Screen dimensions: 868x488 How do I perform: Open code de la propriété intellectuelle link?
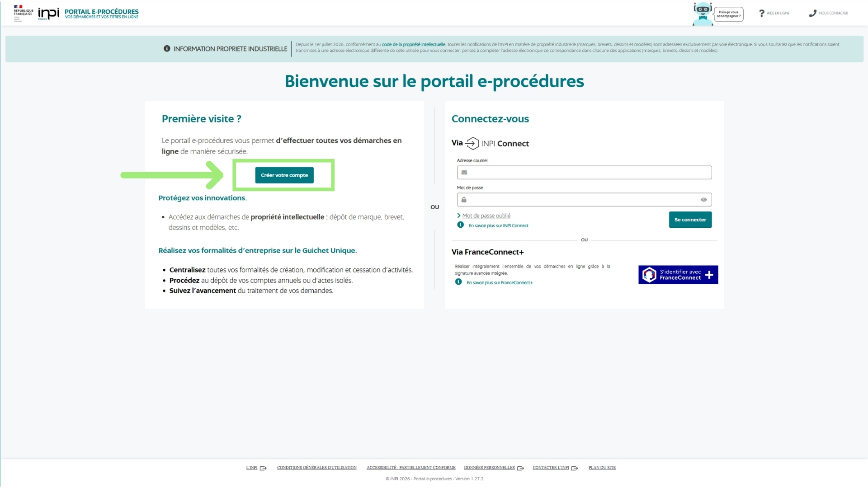pyautogui.click(x=414, y=44)
